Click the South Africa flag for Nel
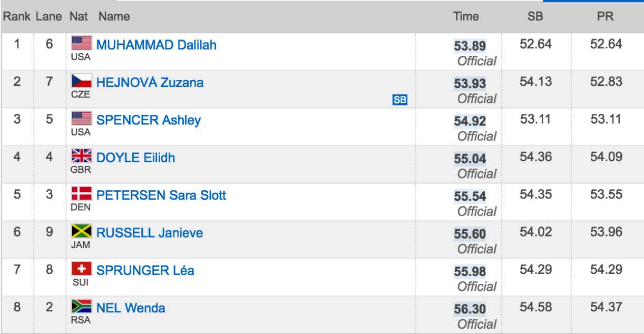The width and height of the screenshot is (644, 334). (x=82, y=306)
